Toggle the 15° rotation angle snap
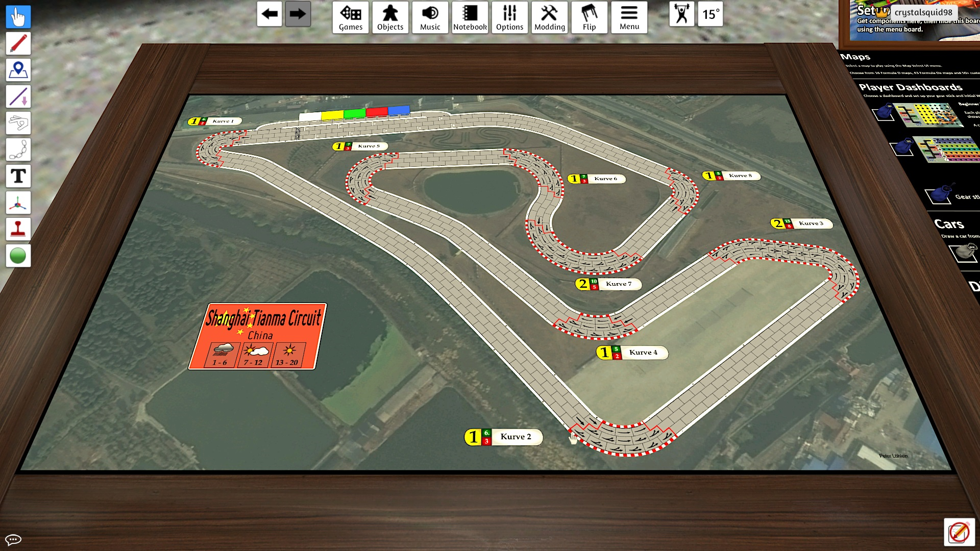 pyautogui.click(x=710, y=14)
